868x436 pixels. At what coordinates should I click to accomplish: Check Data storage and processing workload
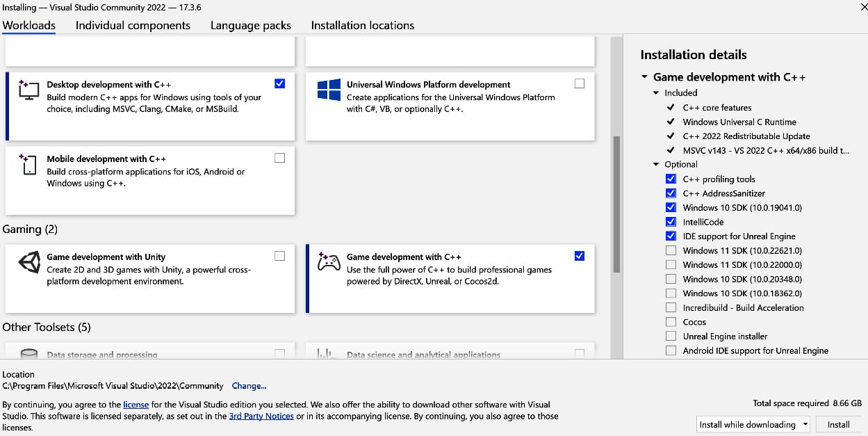tap(279, 354)
